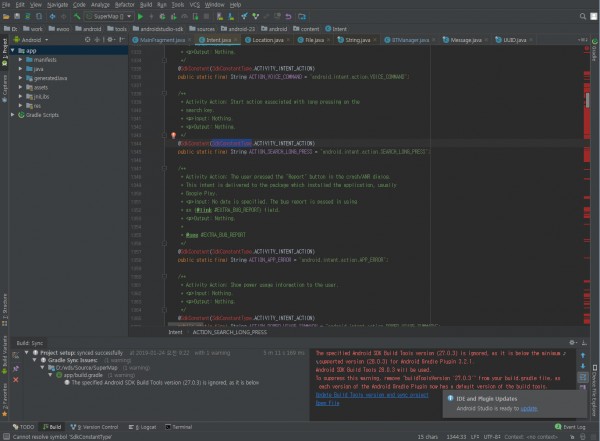Open the Refactor menu
Viewport: 600px width, 441px height.
pos(125,5)
